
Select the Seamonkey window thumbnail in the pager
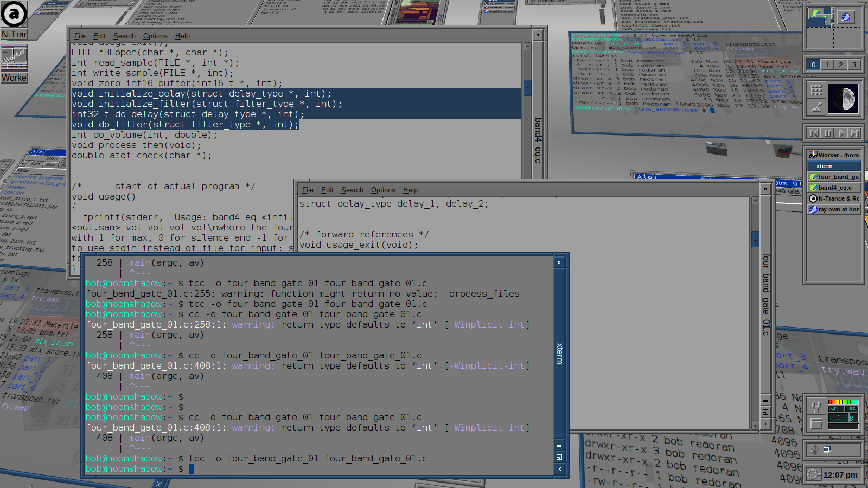[845, 17]
